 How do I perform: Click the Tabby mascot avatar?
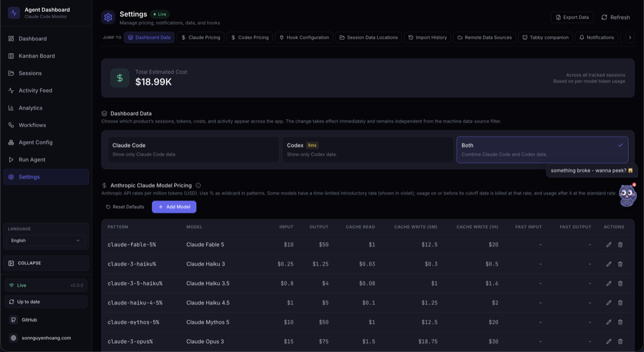[627, 195]
